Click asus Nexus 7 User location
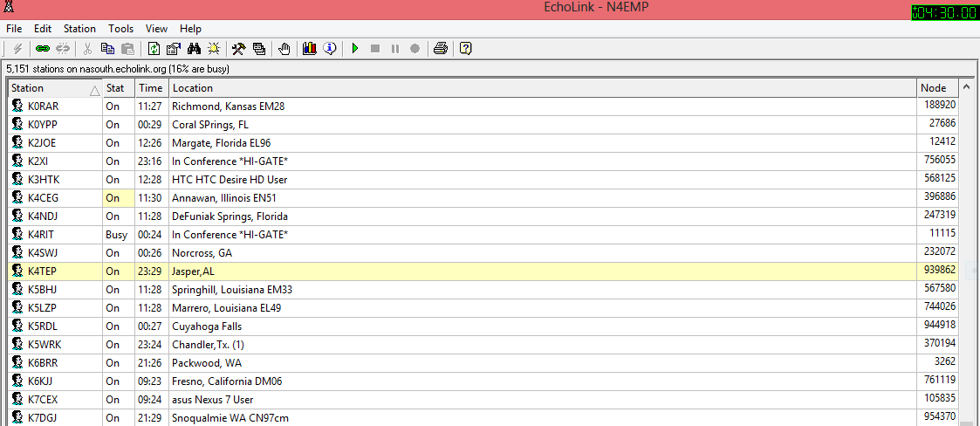The height and width of the screenshot is (426, 980). [x=213, y=400]
